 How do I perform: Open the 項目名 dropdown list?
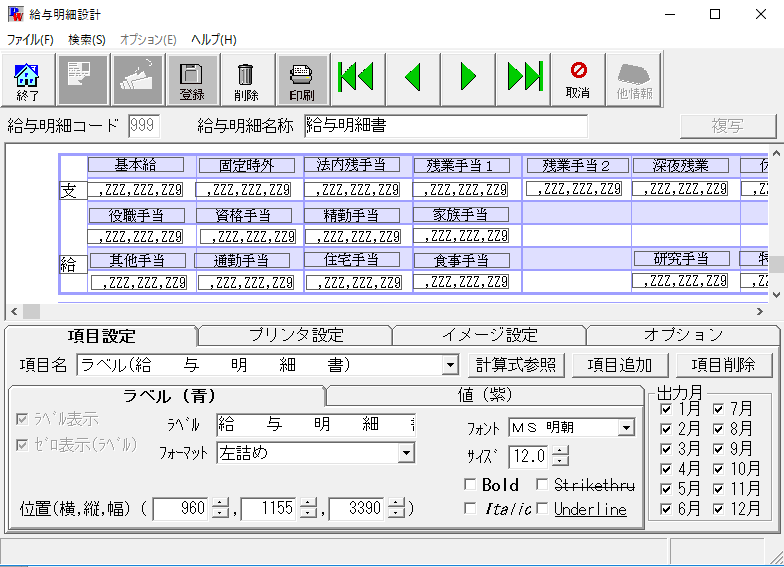click(449, 365)
